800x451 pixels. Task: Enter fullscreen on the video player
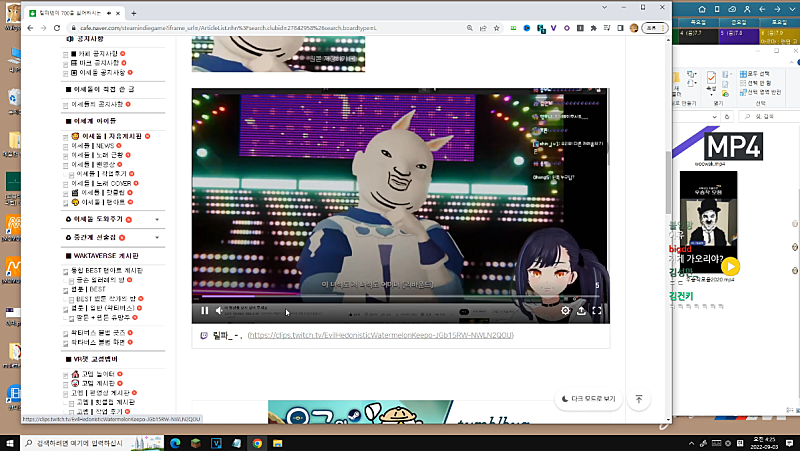(597, 310)
